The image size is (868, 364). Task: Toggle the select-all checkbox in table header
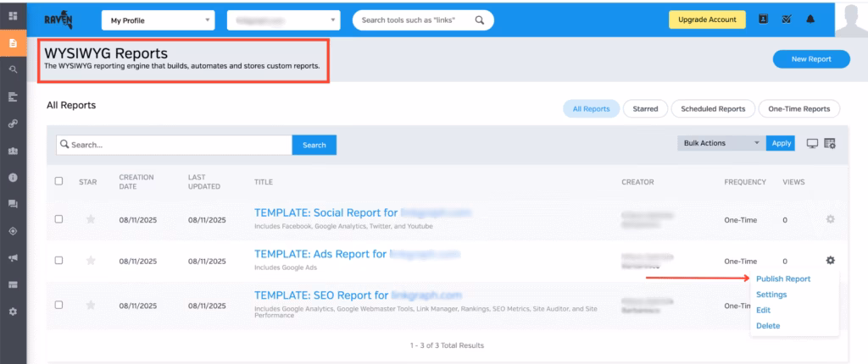click(x=58, y=181)
